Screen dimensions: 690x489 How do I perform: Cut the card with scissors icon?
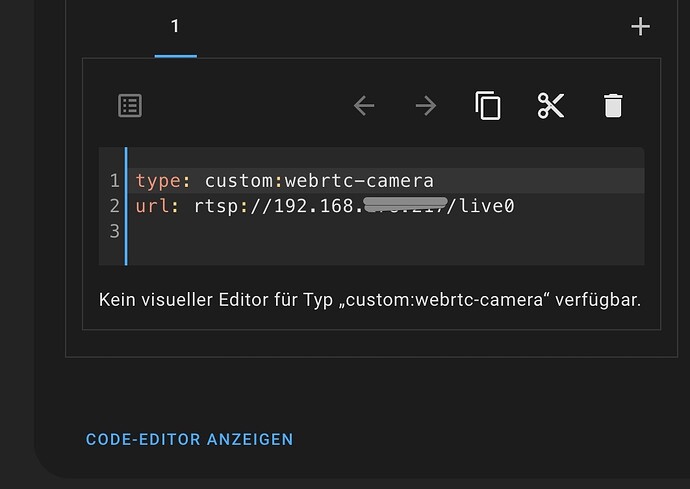tap(551, 106)
